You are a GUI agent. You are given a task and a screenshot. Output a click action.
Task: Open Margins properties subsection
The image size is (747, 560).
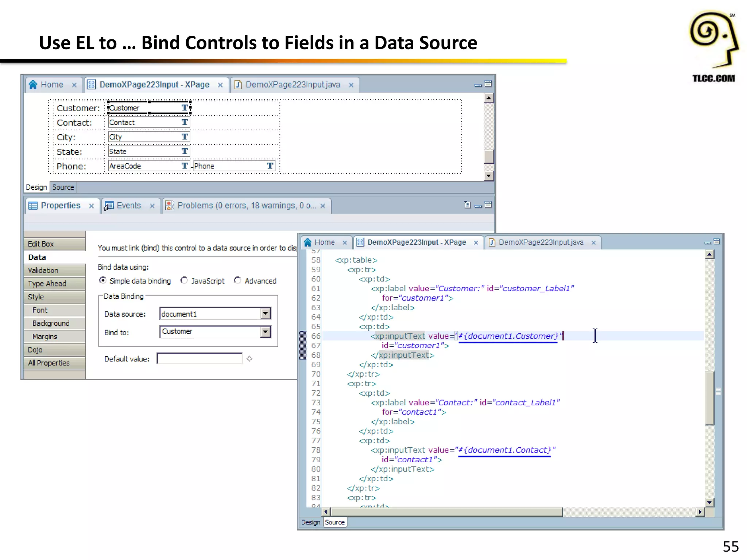pyautogui.click(x=55, y=336)
